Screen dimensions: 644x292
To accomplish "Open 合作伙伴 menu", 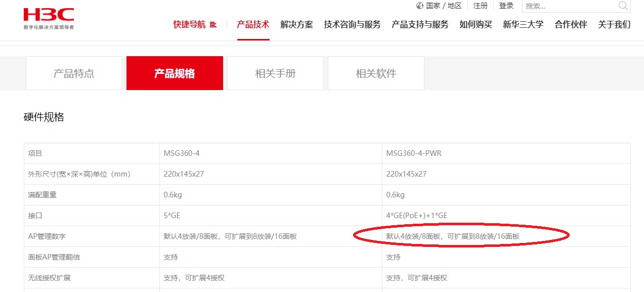I will pyautogui.click(x=571, y=24).
